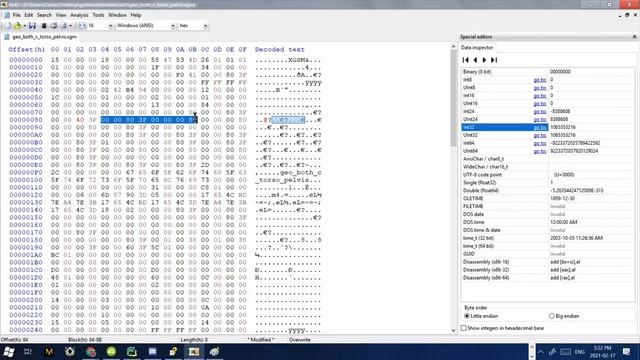
Task: Click go to link for UInt32
Action: tap(540, 135)
